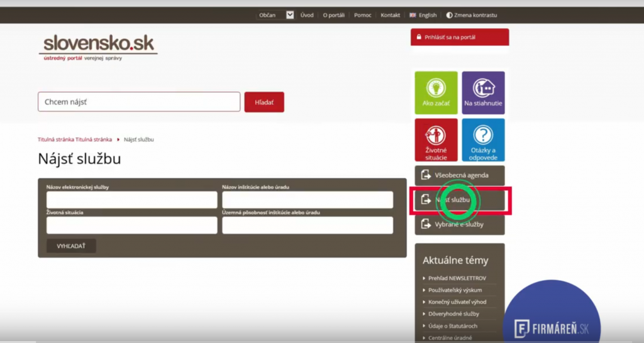Focus Územná pôsobnosť inštitúcie field
Screen dimensions: 644x343
[308, 226]
